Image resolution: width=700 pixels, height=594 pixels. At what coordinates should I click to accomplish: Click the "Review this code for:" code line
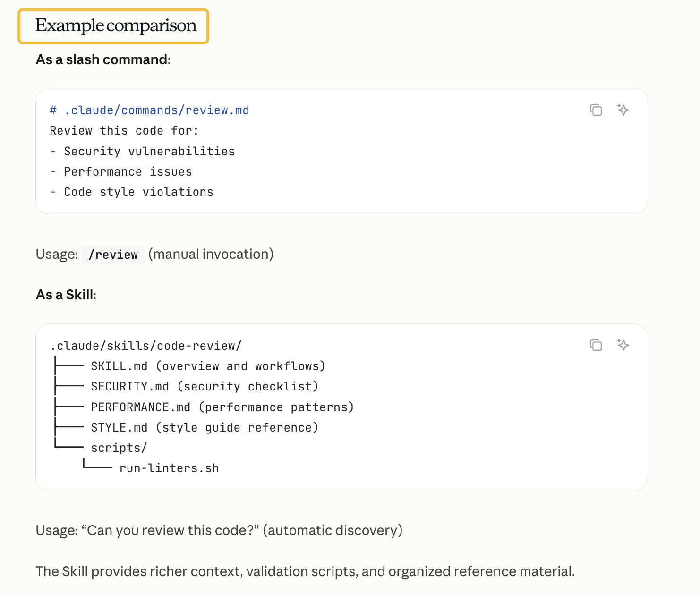click(x=124, y=131)
